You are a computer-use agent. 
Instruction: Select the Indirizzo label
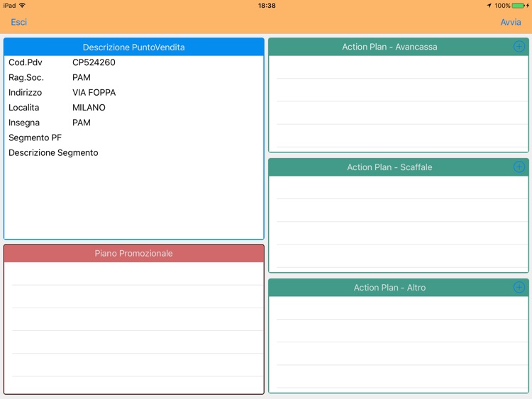pyautogui.click(x=25, y=92)
